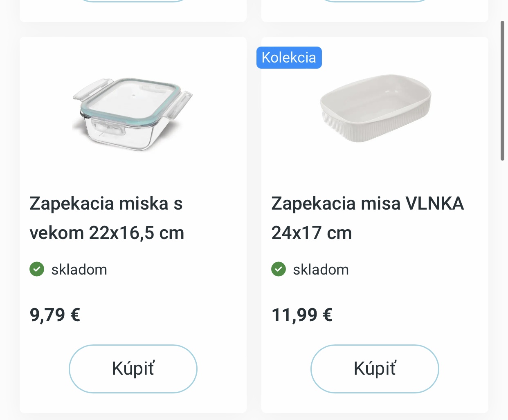Select the previous product card above the VLNKA dish

(375, 12)
